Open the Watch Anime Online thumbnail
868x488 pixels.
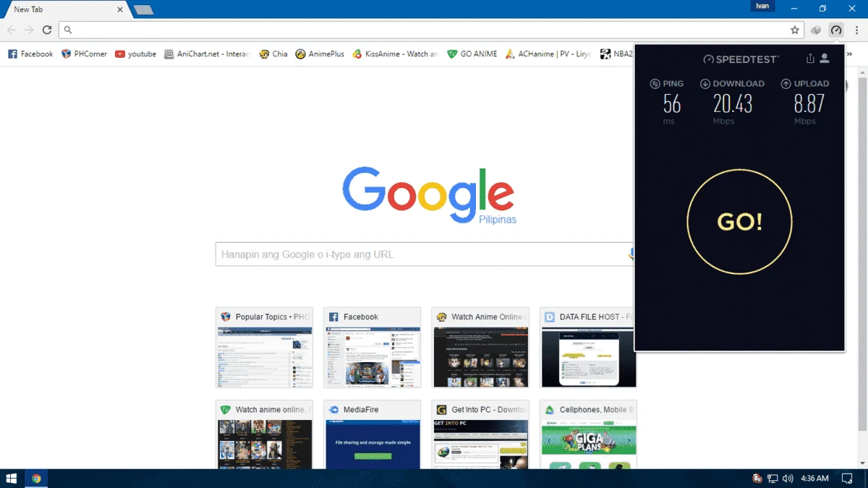tap(480, 348)
